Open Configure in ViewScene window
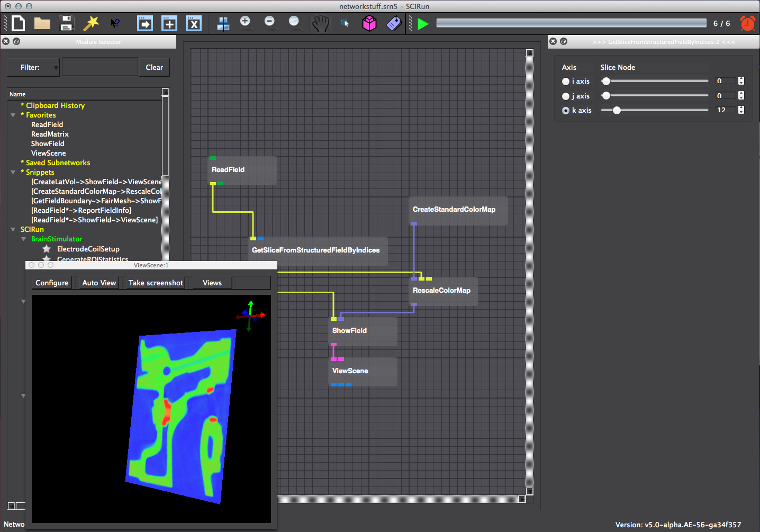 pyautogui.click(x=52, y=283)
